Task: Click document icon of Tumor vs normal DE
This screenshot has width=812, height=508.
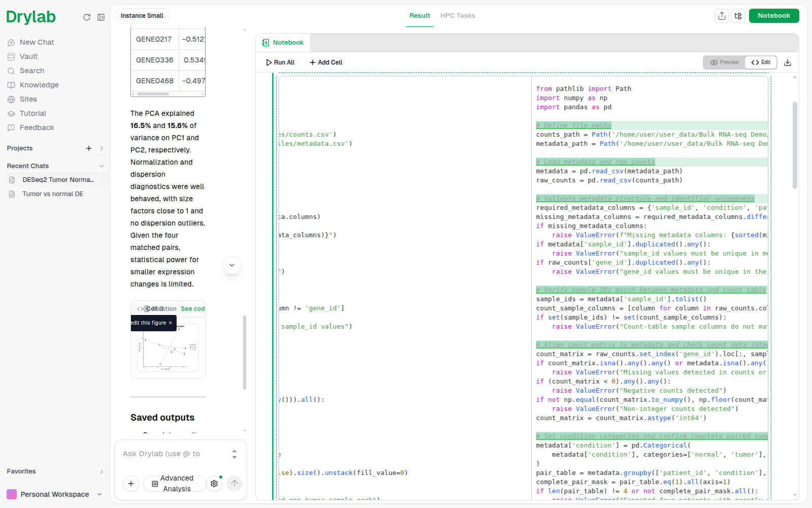Action: click(x=12, y=194)
